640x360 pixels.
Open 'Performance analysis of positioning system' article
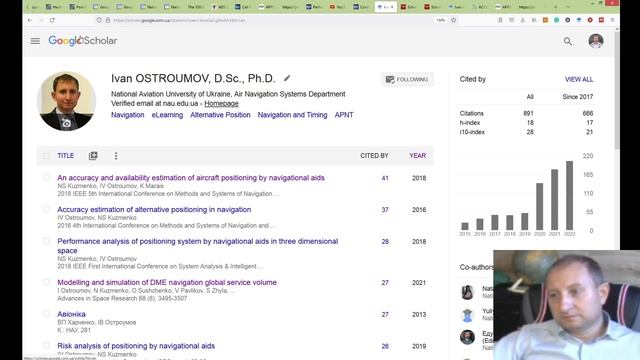coord(198,246)
